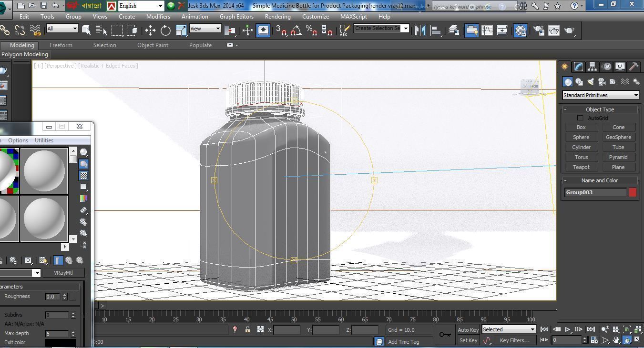
Task: Toggle the Graphite Ribbon icon
Action: (x=471, y=30)
